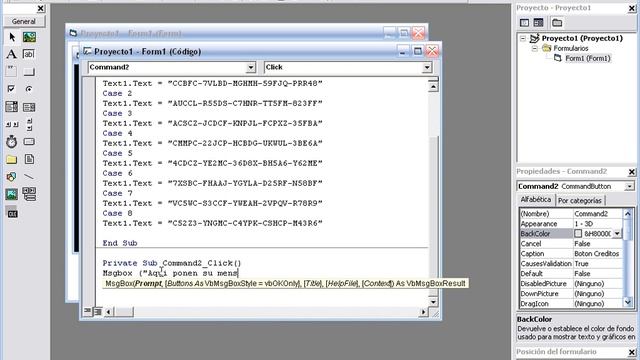This screenshot has height=360, width=640.
Task: Select the Appearance property row
Action: pos(571,224)
